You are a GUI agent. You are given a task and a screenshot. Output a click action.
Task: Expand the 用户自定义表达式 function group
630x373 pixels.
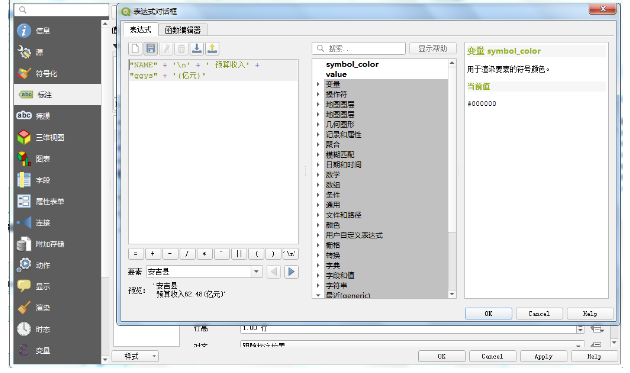click(318, 235)
